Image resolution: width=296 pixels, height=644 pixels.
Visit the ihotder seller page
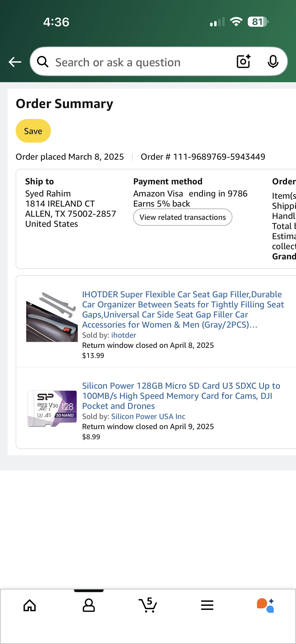124,335
